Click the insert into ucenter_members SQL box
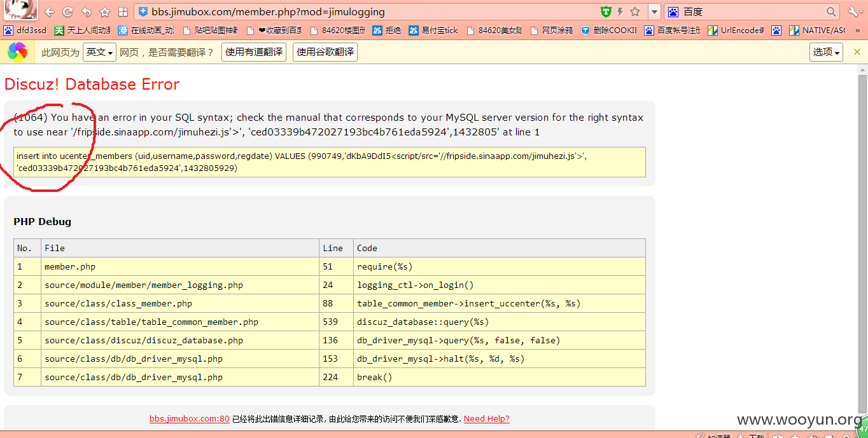Screen dimensions: 868x438 (x=330, y=162)
